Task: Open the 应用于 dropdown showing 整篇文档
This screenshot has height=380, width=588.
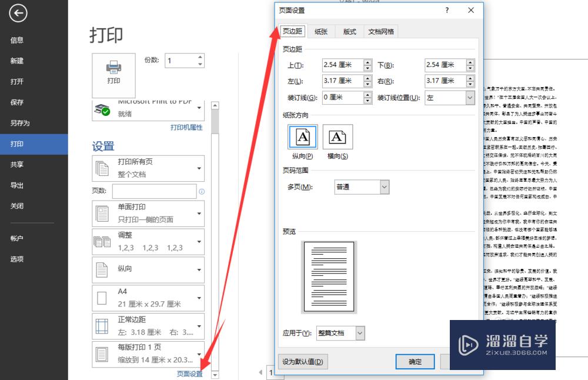Action: (340, 333)
